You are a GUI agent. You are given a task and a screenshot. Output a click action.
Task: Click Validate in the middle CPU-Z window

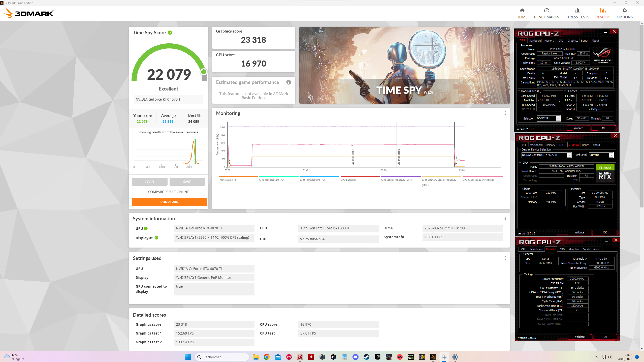pyautogui.click(x=579, y=232)
